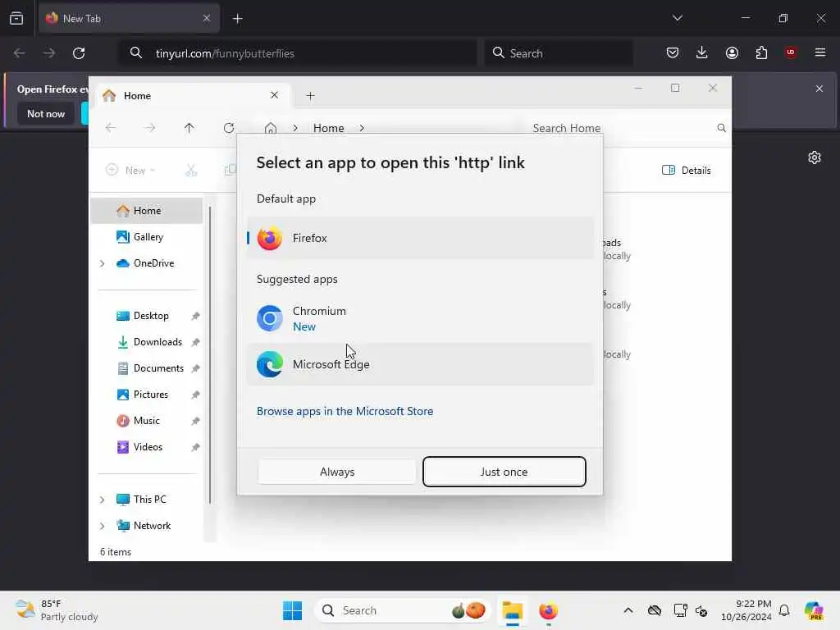Choose Firefox as the app

coord(420,238)
